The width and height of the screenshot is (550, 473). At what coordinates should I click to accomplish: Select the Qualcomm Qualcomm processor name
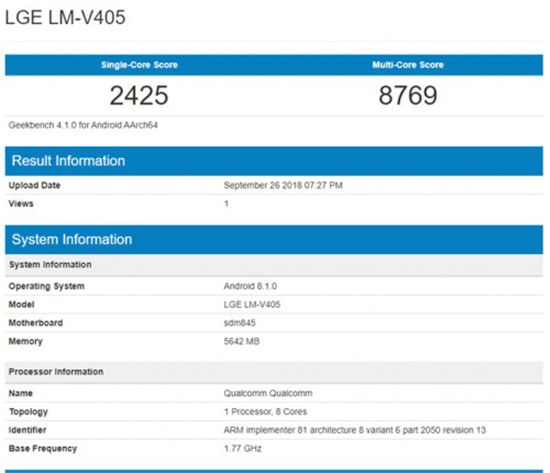268,393
